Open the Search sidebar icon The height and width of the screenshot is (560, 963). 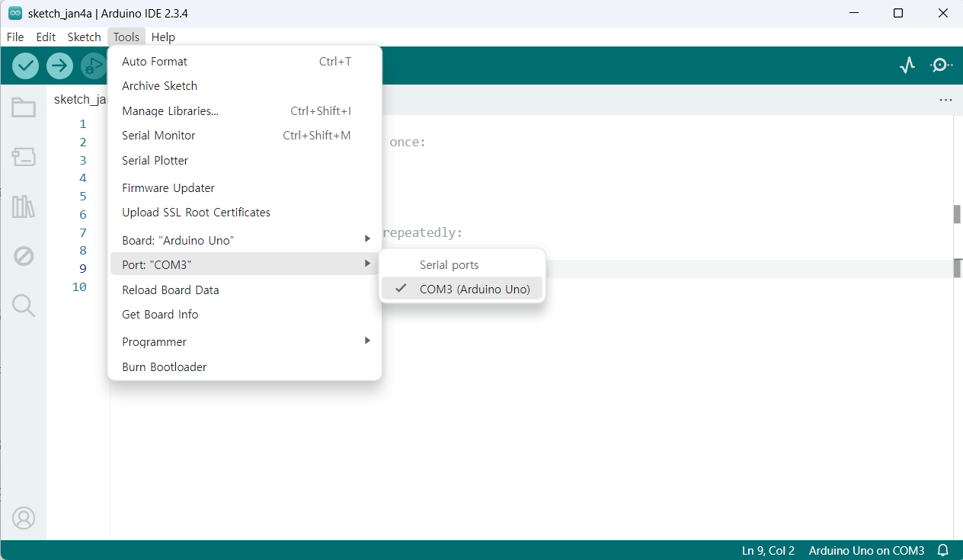point(24,306)
